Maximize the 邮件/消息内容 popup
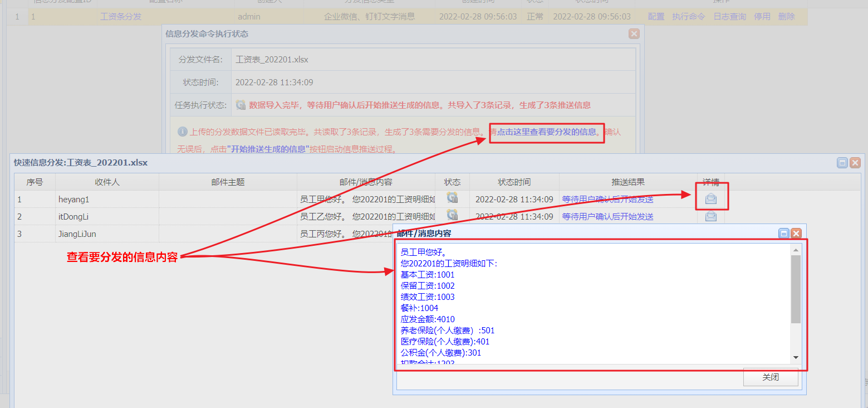This screenshot has width=868, height=408. [784, 234]
